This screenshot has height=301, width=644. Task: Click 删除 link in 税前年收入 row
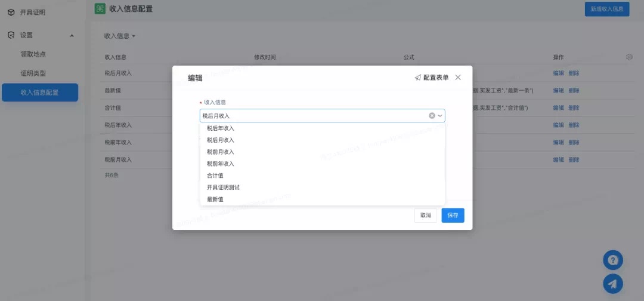[574, 142]
